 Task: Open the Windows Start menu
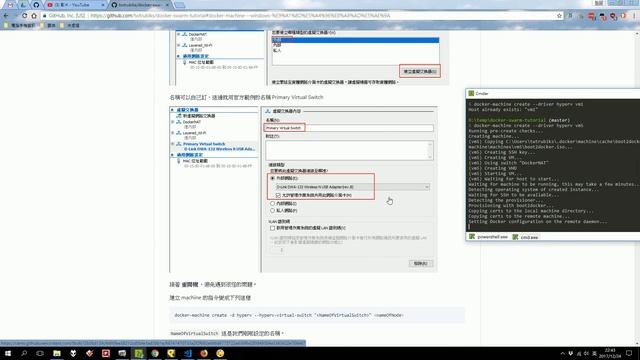point(8,353)
